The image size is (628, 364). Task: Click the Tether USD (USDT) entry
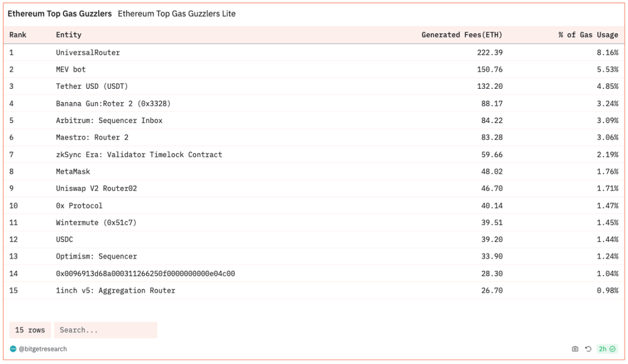click(x=92, y=86)
